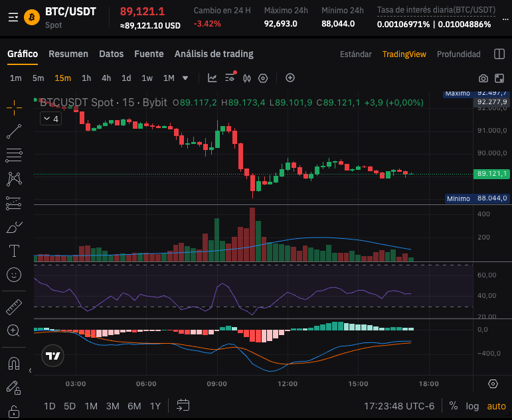Open timezone menu showing 17:23:48 UTC-6
This screenshot has height=420, width=512.
point(399,406)
